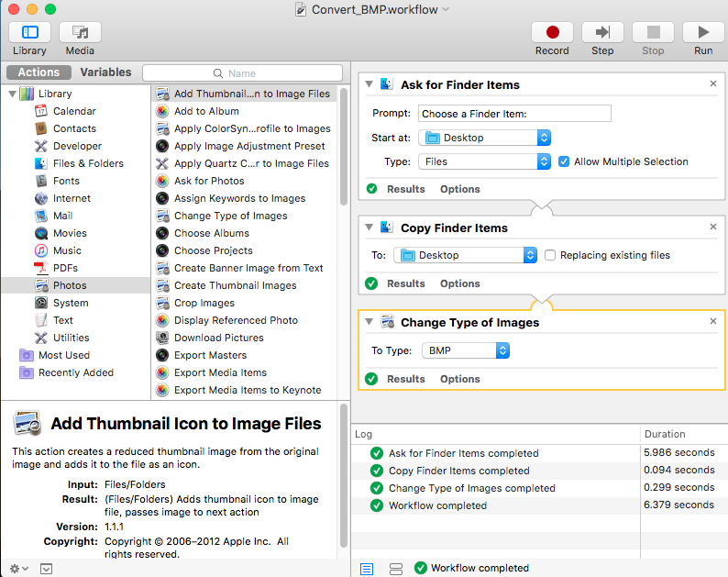Enable Replacing existing files checkbox
Screen dimensions: 728x577
point(550,255)
